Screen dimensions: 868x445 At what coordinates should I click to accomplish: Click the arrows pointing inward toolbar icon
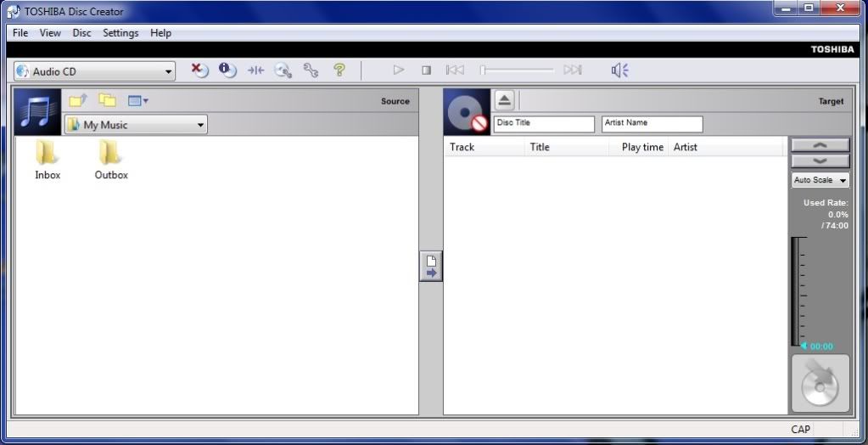255,70
